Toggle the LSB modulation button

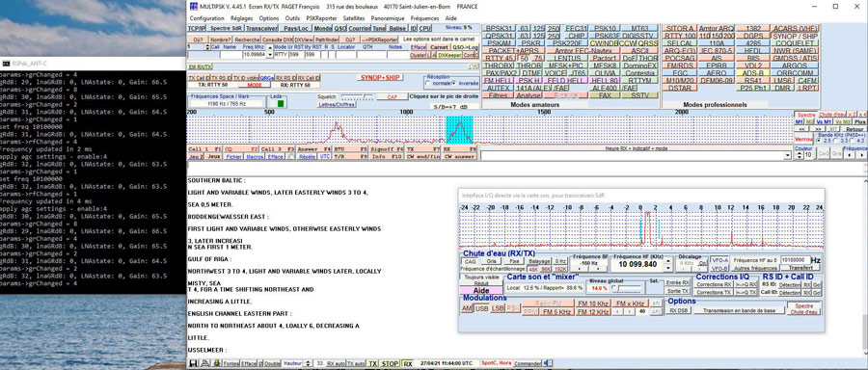(x=498, y=308)
